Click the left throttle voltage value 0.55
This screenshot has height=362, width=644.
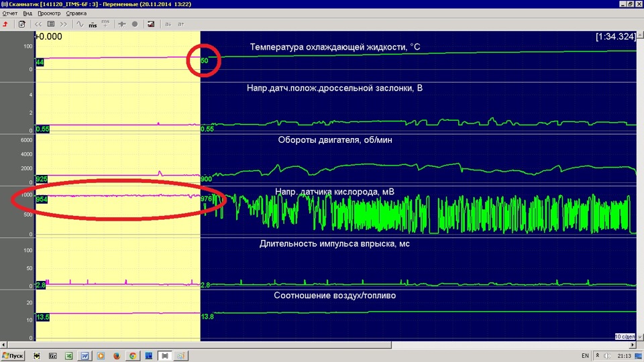tap(43, 129)
